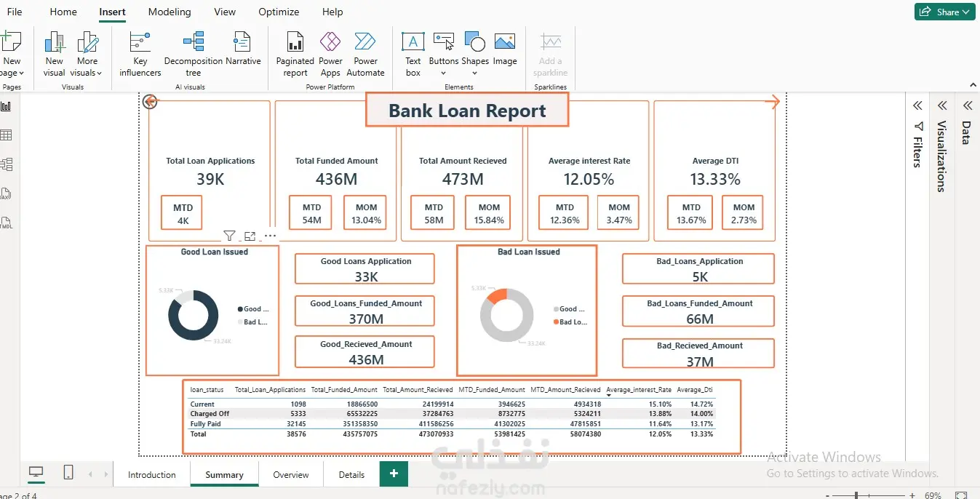Click the 69% zoom level value
The width and height of the screenshot is (980, 499).
point(934,495)
